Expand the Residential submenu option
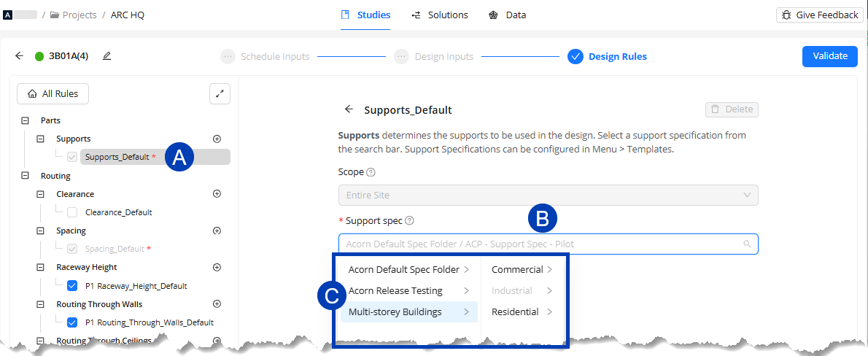The image size is (868, 356). [x=522, y=311]
